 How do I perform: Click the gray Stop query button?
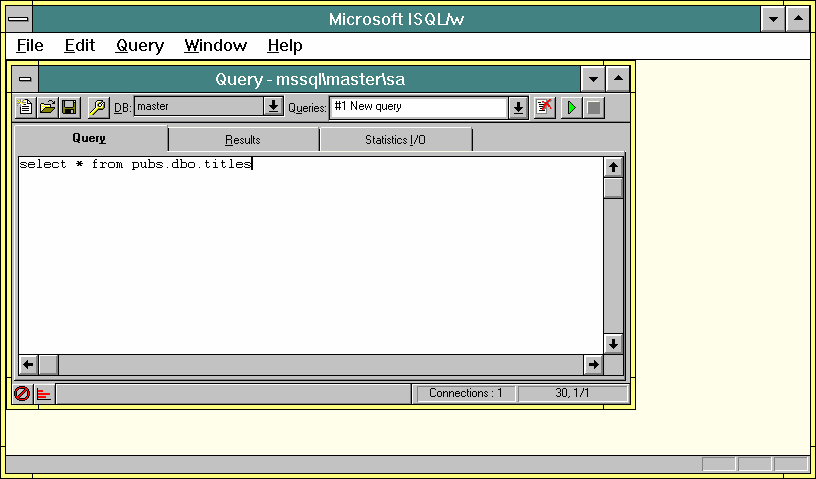tap(593, 107)
